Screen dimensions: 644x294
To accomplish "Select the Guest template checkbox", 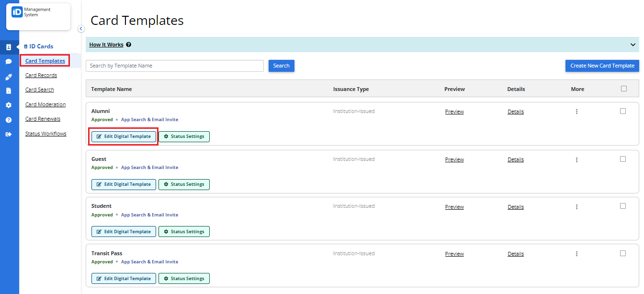I will (x=623, y=158).
